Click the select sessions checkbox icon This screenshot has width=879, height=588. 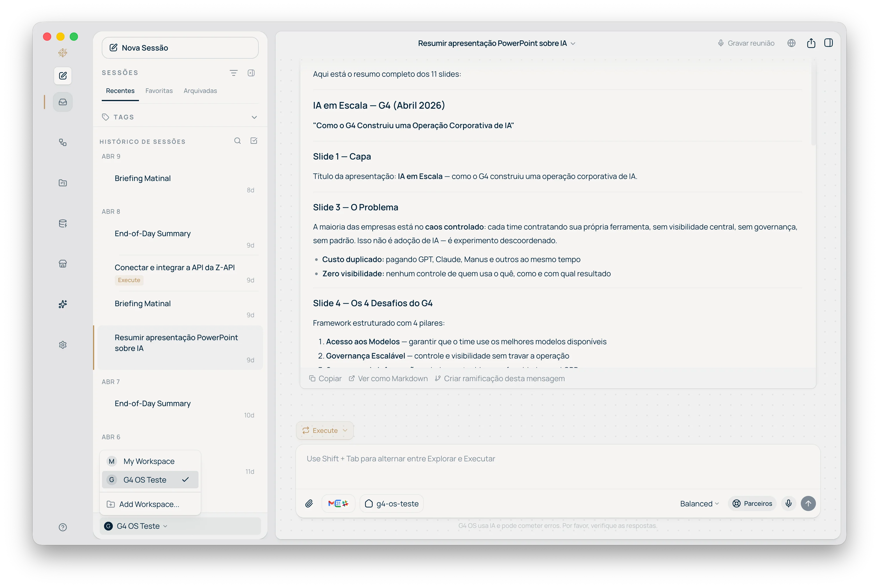254,141
